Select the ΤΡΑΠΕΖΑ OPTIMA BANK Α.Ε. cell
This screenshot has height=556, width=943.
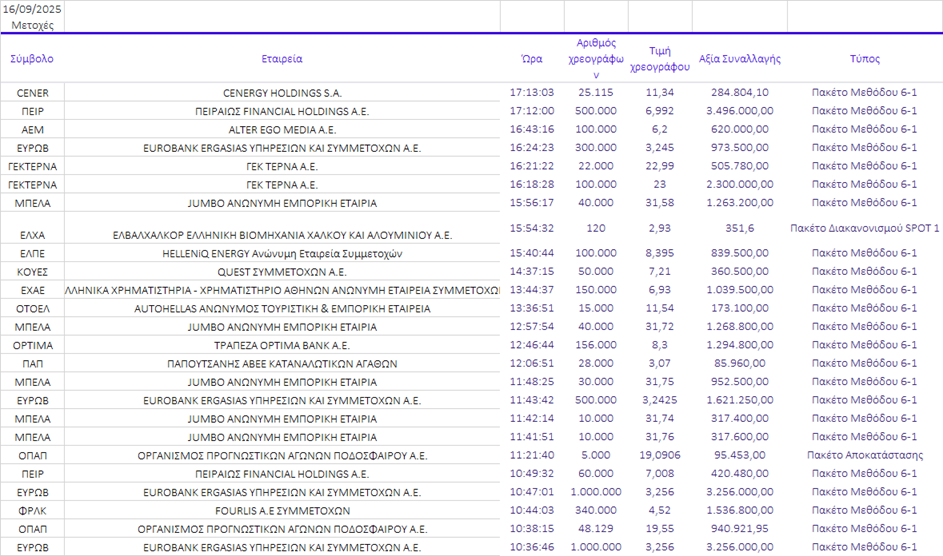(x=282, y=345)
